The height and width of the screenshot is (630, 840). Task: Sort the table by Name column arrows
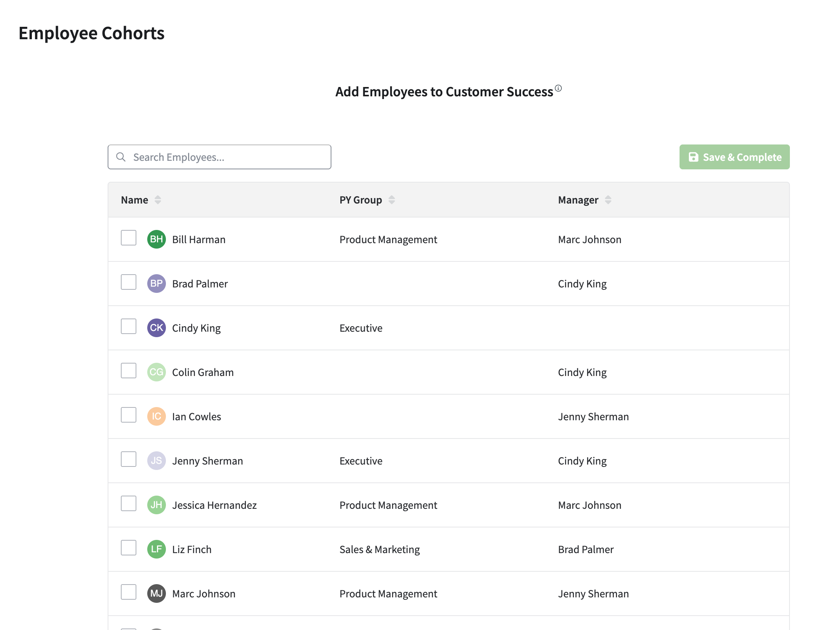coord(158,200)
